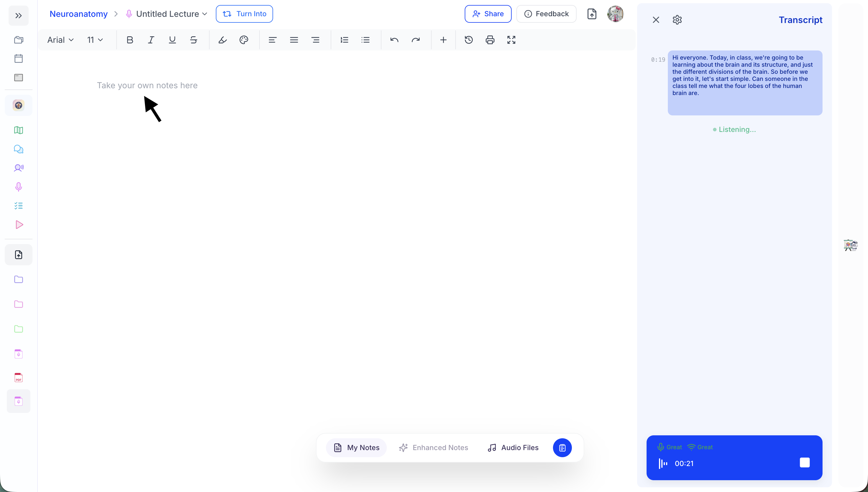Image resolution: width=868 pixels, height=492 pixels.
Task: Open the Neuroanatomy breadcrumb link
Action: click(79, 14)
